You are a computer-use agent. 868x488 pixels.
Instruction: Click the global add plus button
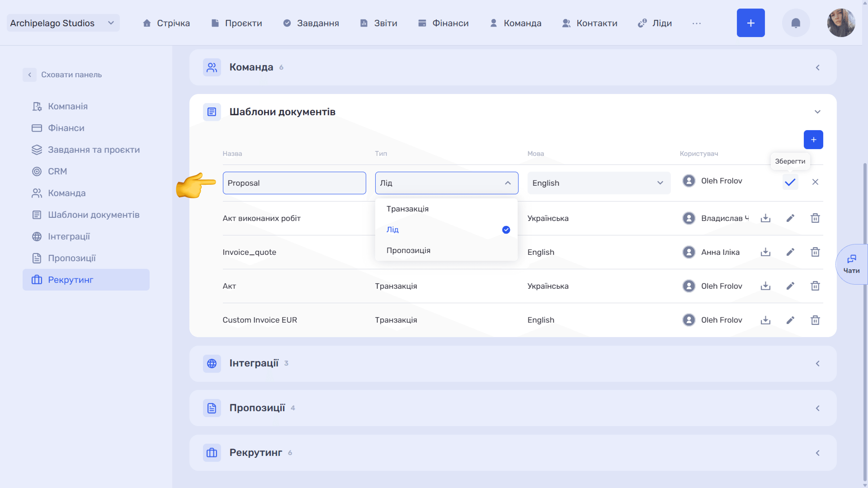(x=751, y=23)
